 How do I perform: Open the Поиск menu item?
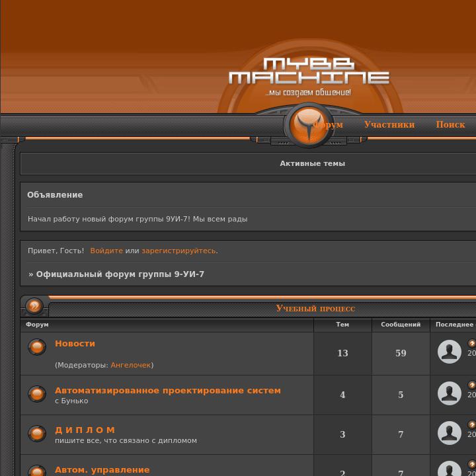[x=450, y=124]
